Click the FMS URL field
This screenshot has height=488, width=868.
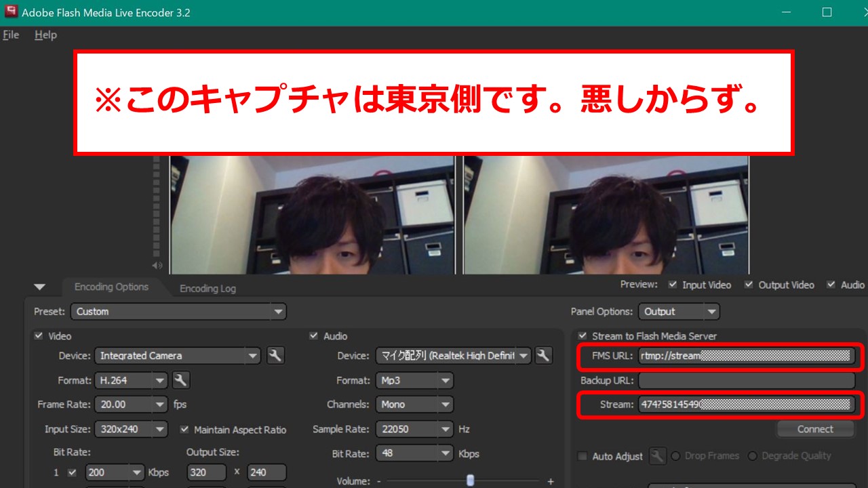coord(747,355)
